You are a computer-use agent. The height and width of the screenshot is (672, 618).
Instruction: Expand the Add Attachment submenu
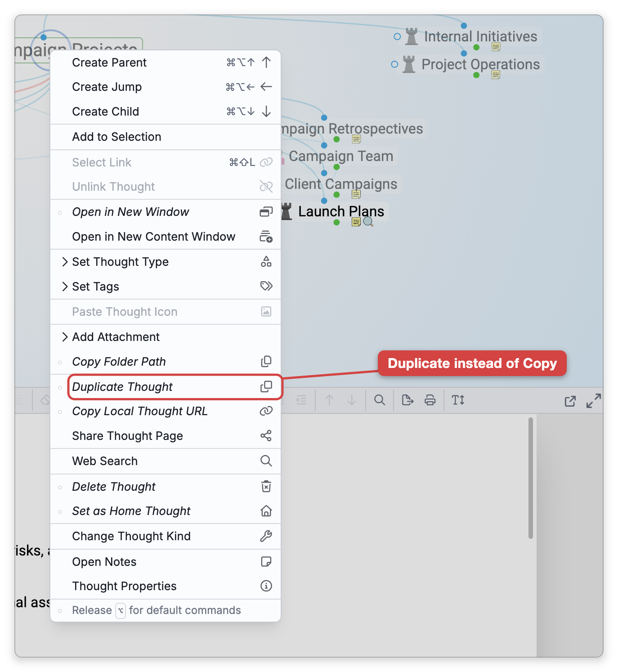pyautogui.click(x=166, y=337)
